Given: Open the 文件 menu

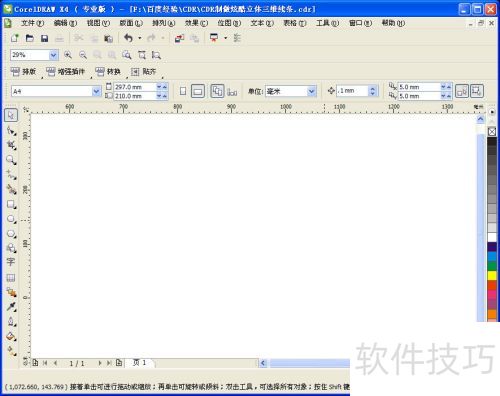Looking at the screenshot, I should click(x=32, y=23).
